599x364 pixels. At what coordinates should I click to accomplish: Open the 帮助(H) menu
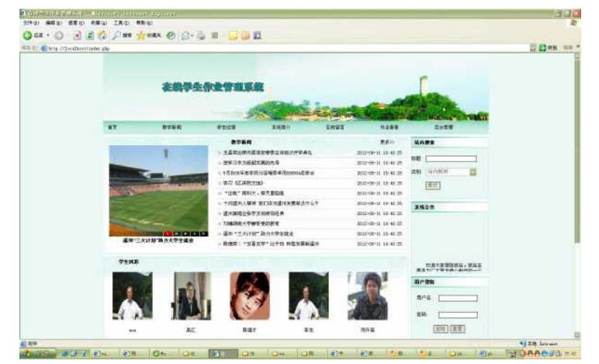point(144,23)
